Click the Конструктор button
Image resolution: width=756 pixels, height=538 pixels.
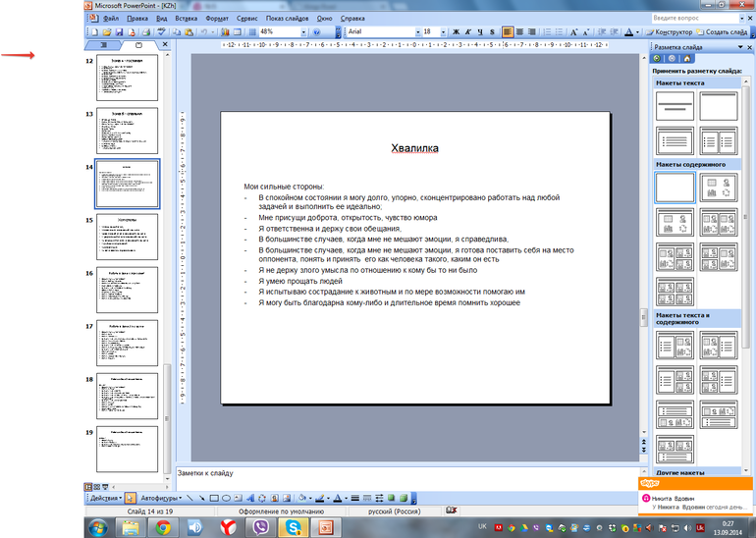coord(670,31)
